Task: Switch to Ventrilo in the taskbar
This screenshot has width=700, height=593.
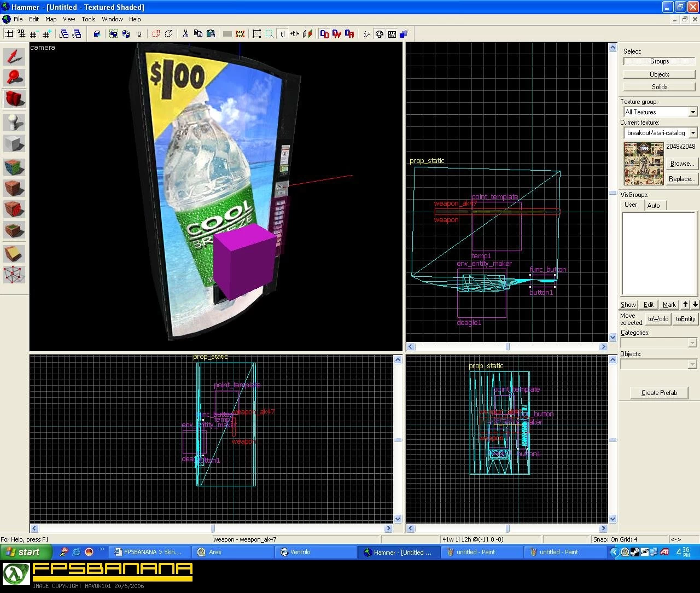Action: 316,553
